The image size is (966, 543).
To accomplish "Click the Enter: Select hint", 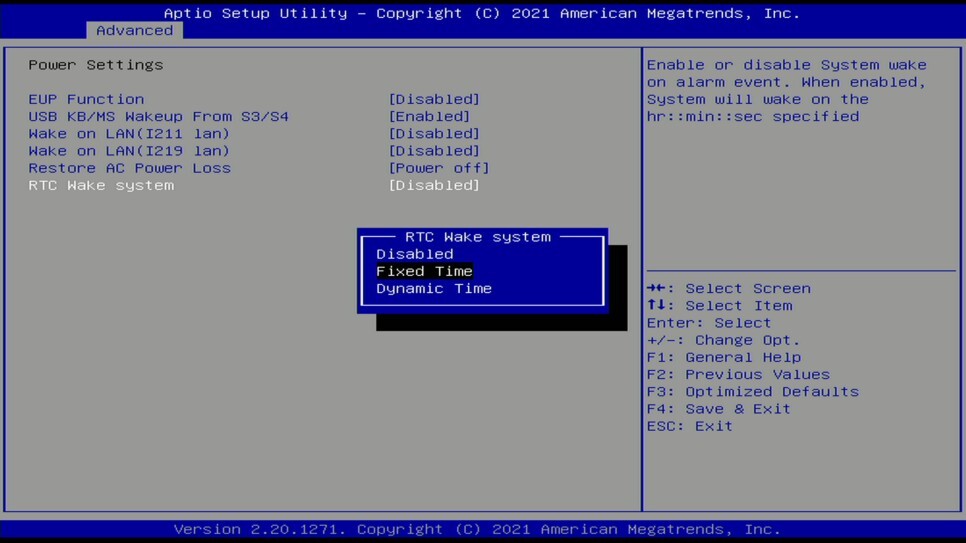I will (x=708, y=323).
